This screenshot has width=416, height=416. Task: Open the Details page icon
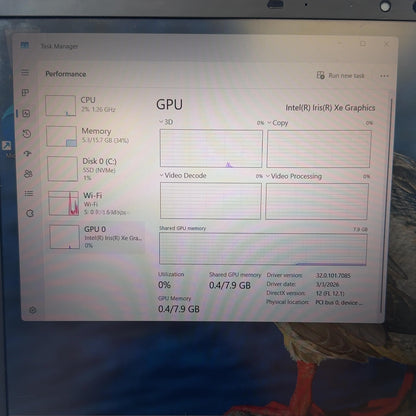coord(29,193)
